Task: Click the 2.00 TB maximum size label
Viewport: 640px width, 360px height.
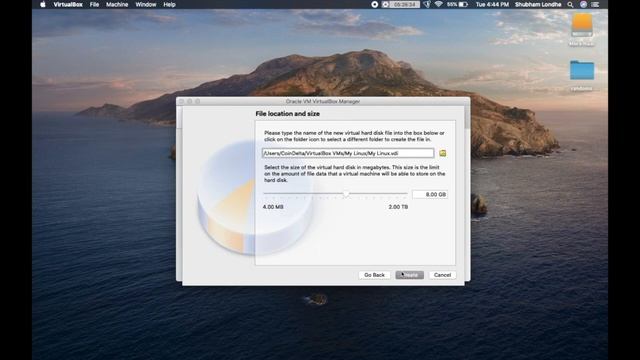Action: tap(398, 207)
